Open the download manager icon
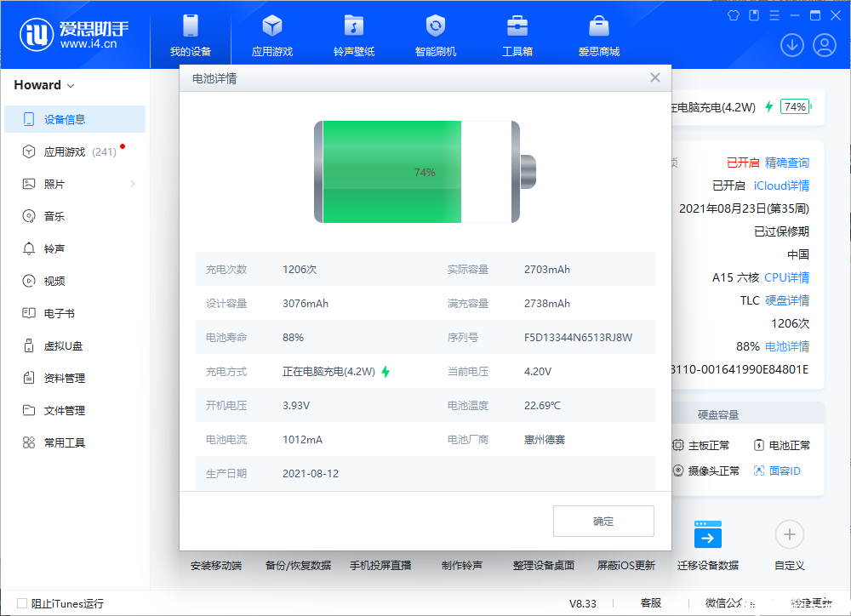This screenshot has width=851, height=616. pyautogui.click(x=791, y=45)
